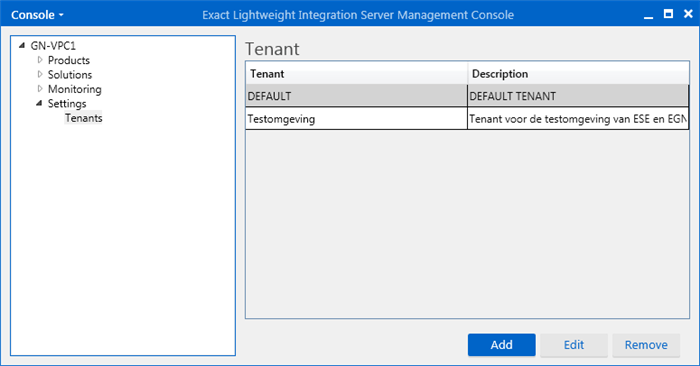700x366 pixels.
Task: Expand the Solutions tree node arrow
Action: [40, 74]
